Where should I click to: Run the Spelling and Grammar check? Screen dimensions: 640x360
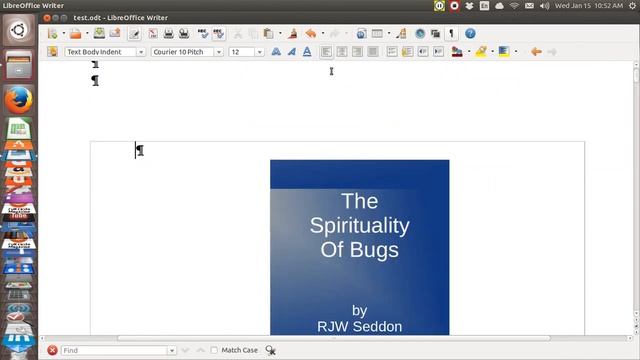(203, 33)
